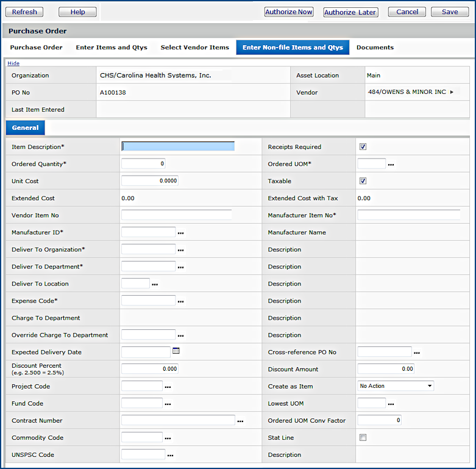Expand the vendor arrow beside OWENS & MINOR

[452, 92]
